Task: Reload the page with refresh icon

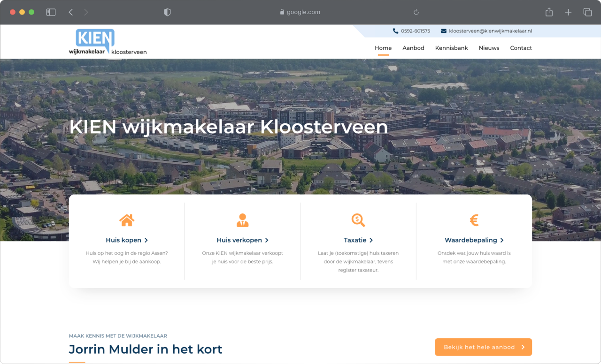Action: (x=416, y=12)
